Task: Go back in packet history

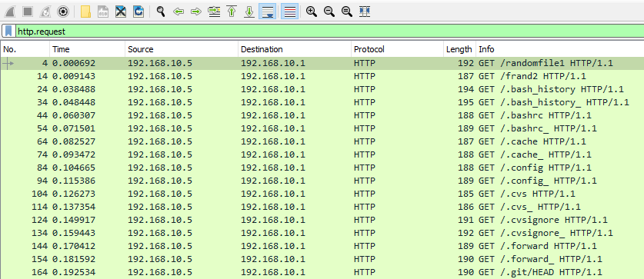Action: point(179,12)
